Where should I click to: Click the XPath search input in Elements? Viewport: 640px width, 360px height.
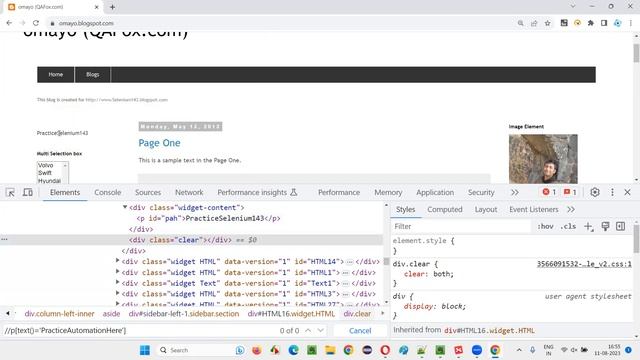[139, 330]
